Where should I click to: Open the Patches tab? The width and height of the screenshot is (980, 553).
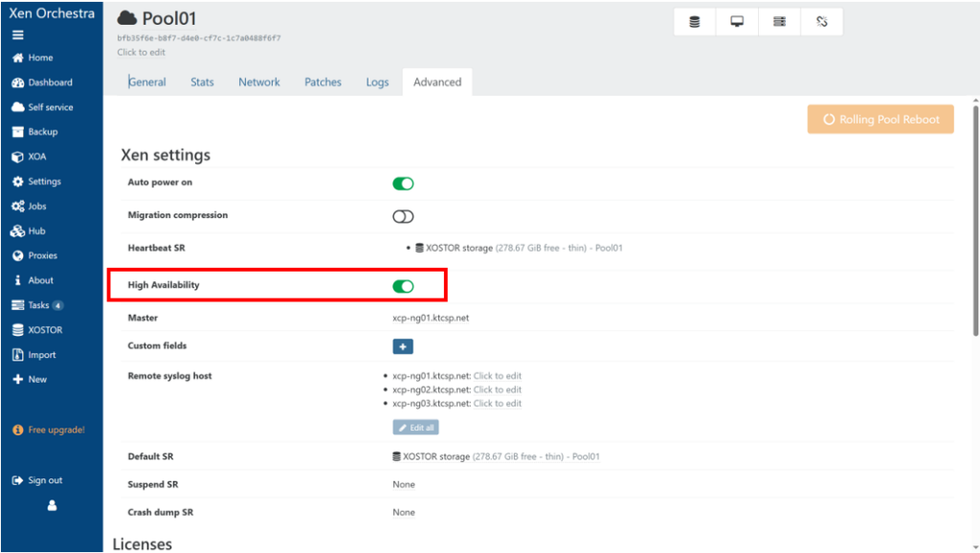point(323,82)
